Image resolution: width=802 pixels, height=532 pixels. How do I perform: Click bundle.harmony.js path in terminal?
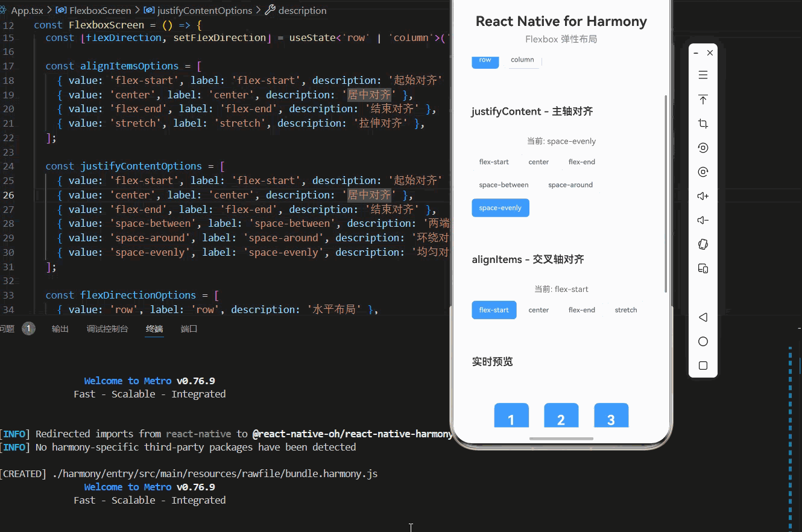(x=215, y=473)
